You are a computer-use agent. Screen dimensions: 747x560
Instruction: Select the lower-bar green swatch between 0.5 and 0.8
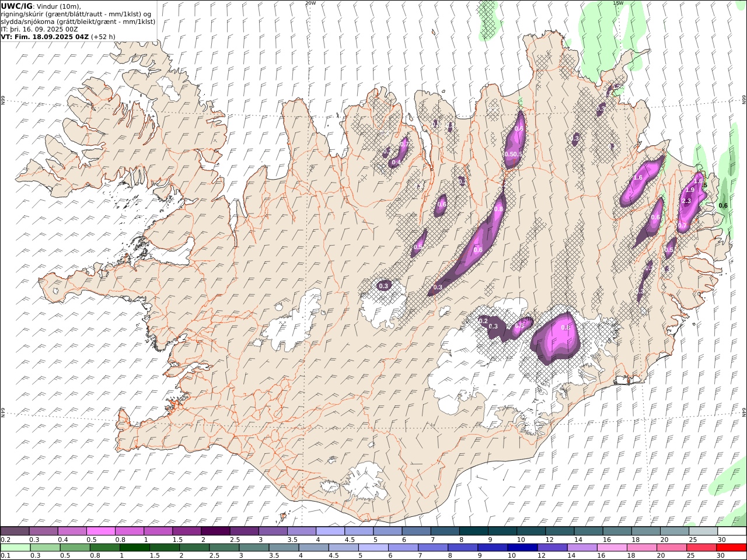click(x=75, y=547)
